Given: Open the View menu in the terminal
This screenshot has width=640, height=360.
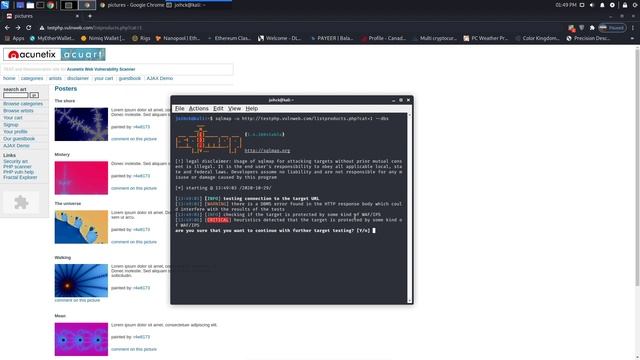Looking at the screenshot, I should coord(234,109).
